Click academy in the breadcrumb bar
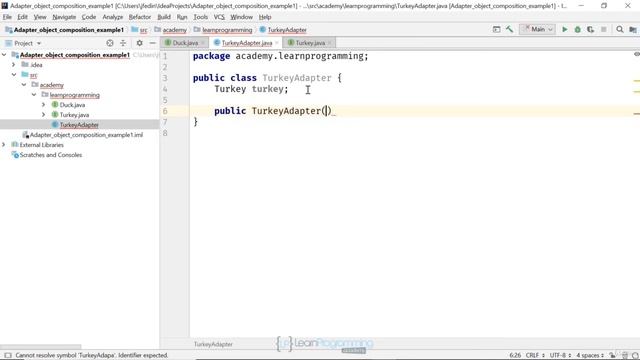 click(x=174, y=30)
